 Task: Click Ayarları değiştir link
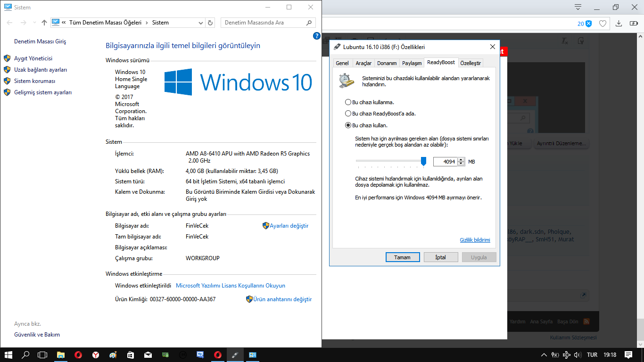coord(289,226)
